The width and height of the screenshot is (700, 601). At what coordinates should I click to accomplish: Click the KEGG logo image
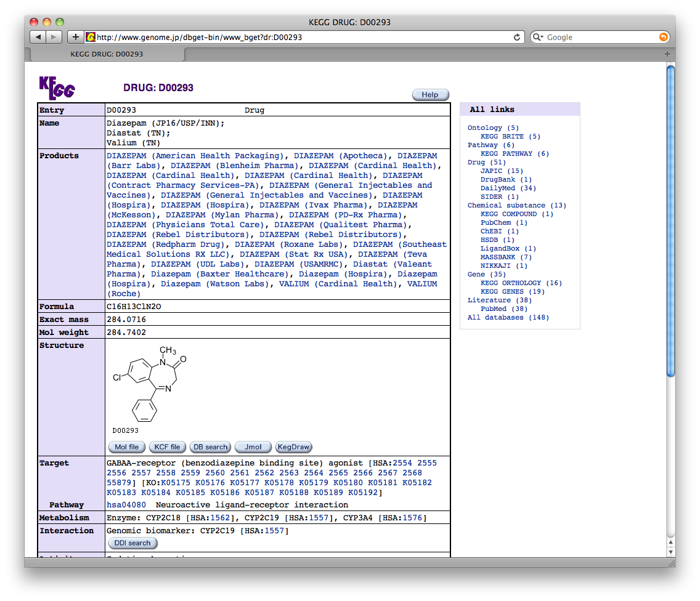57,88
